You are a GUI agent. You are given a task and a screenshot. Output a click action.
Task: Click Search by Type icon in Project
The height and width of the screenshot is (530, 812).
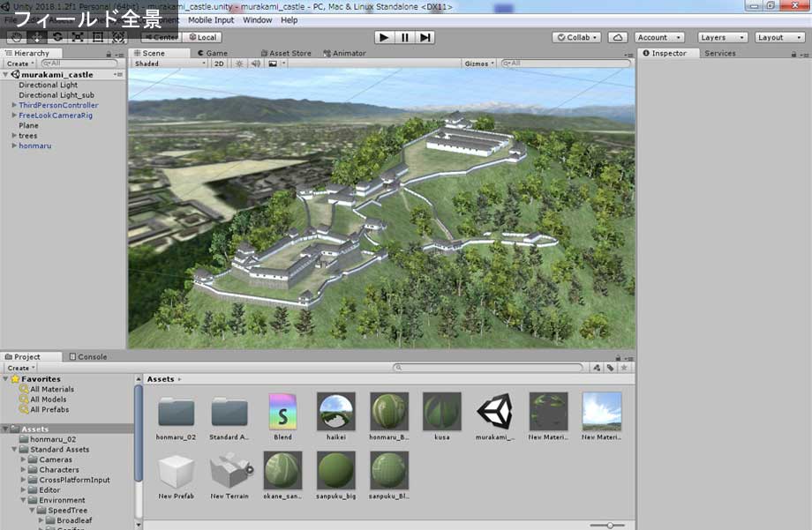coord(598,368)
